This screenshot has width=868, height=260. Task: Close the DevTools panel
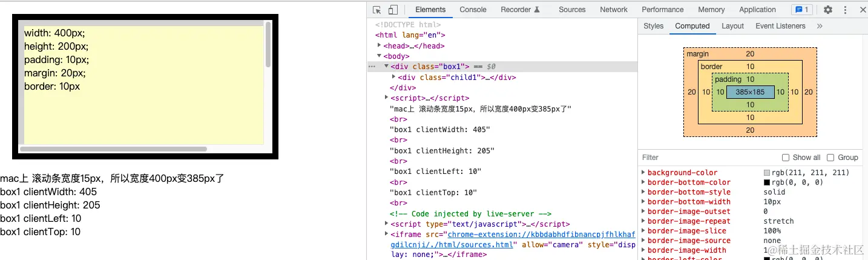pos(862,10)
